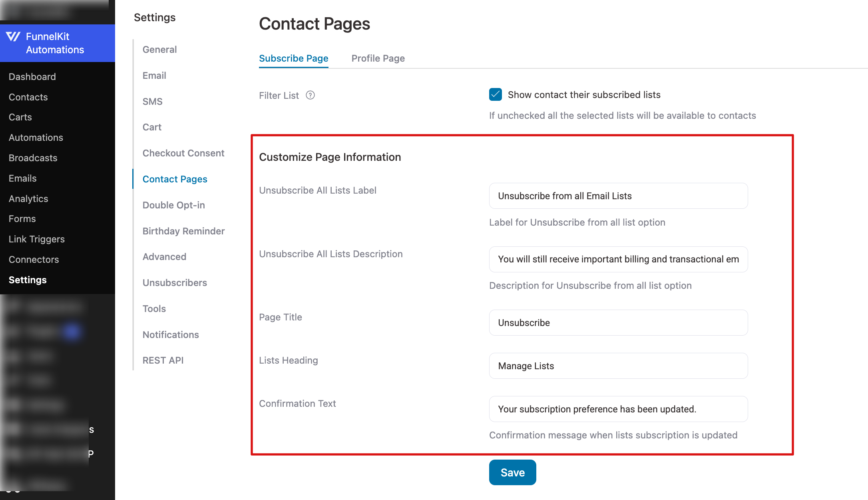Open the Link Triggers page
The image size is (868, 500).
(x=36, y=239)
